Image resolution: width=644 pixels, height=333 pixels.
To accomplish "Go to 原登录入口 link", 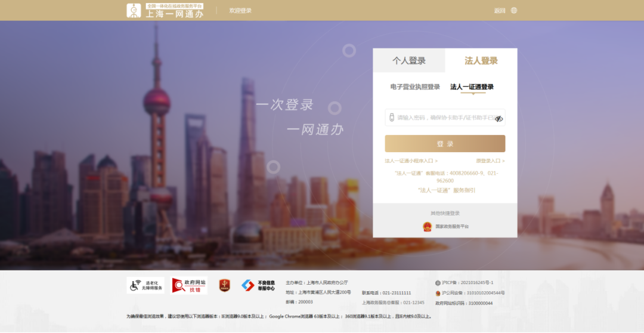I will click(490, 161).
